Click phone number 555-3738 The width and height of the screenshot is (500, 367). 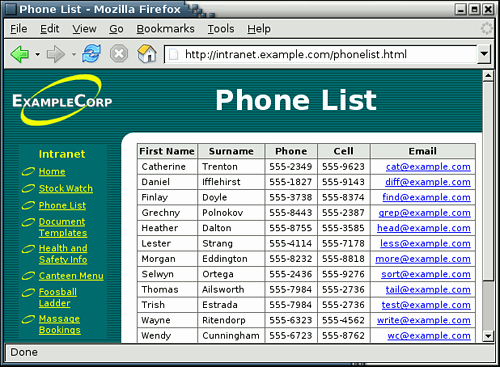click(291, 197)
